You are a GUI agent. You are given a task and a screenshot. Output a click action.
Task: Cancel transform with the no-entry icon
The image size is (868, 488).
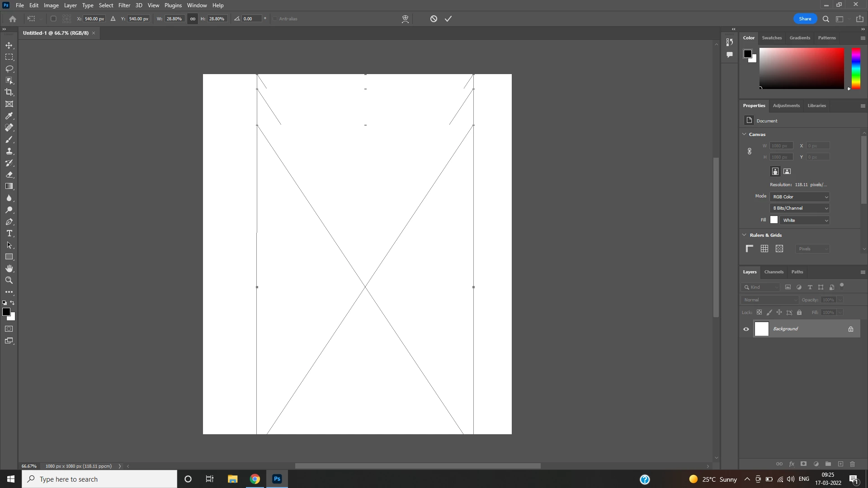tap(434, 19)
